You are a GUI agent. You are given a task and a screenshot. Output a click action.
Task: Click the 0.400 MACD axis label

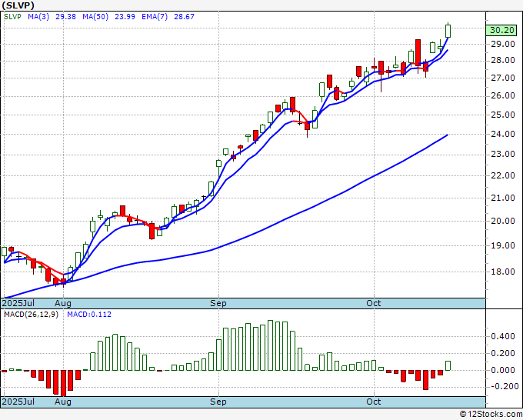(x=503, y=336)
